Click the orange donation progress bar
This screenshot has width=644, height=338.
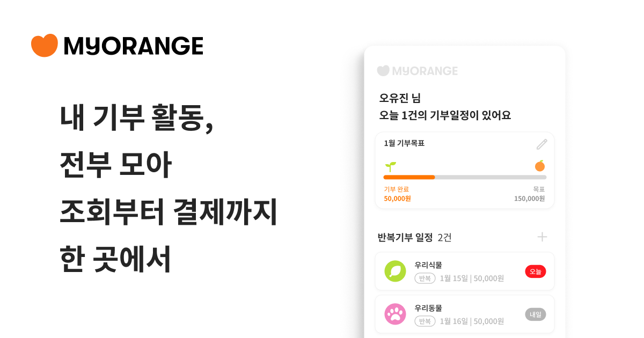(409, 177)
